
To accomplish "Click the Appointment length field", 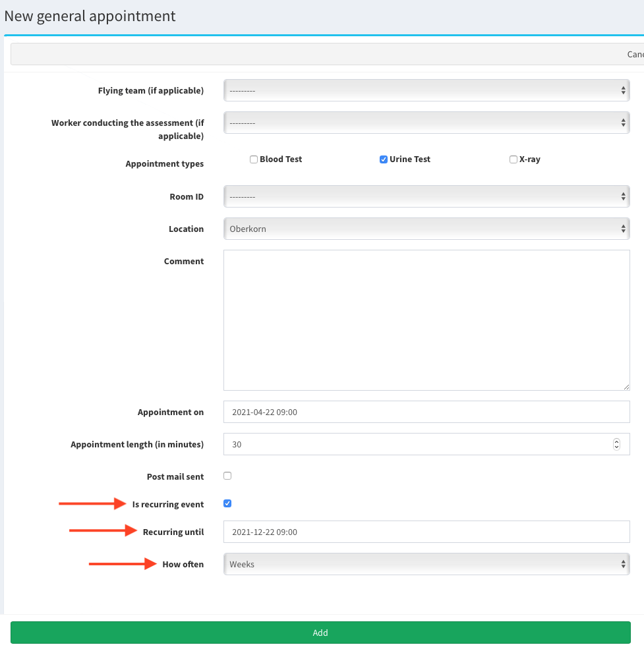I will [415, 444].
